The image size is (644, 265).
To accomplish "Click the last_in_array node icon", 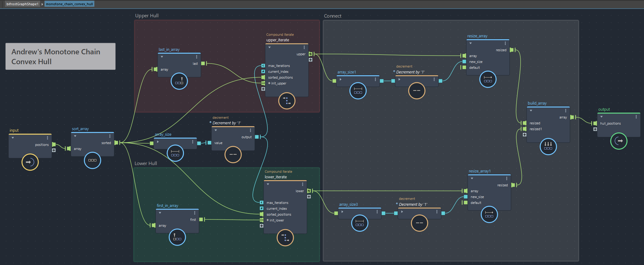I will [179, 81].
